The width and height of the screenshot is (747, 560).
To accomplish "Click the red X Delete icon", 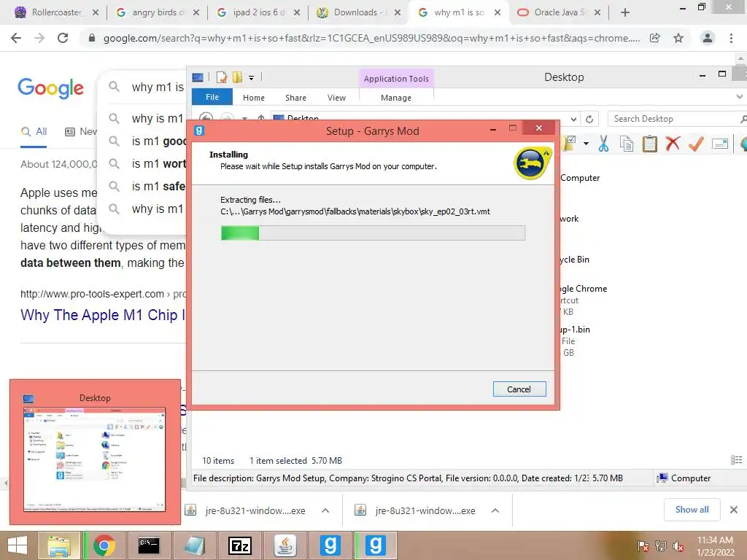I will pos(673,144).
